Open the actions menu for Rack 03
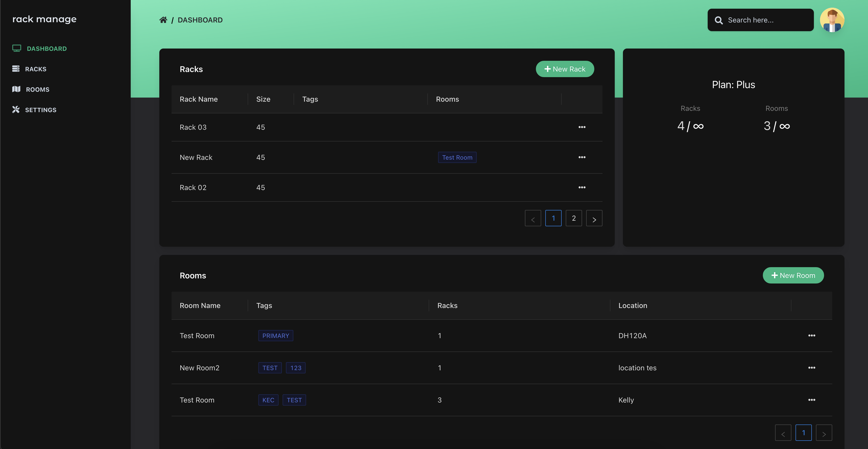868x449 pixels. (x=582, y=127)
